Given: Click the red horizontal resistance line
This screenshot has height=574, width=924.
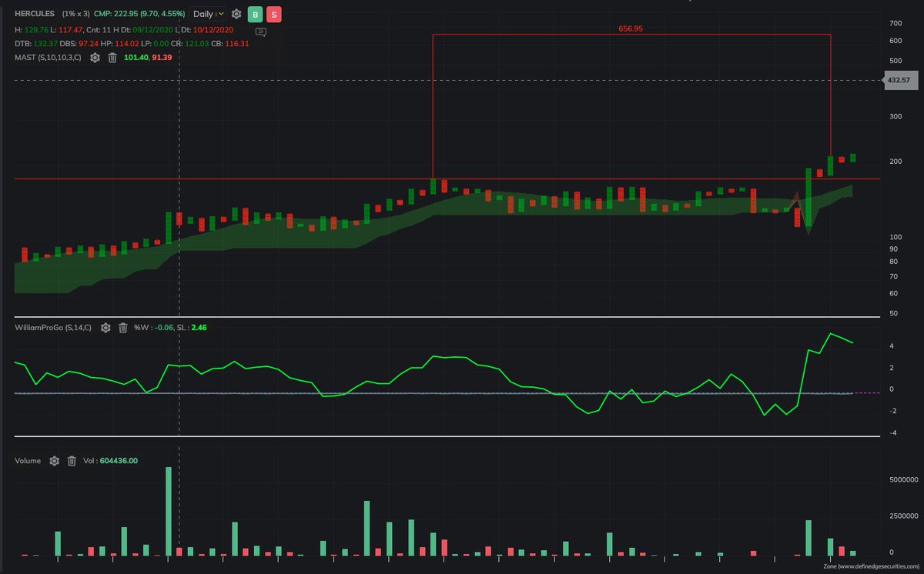Looking at the screenshot, I should 447,179.
